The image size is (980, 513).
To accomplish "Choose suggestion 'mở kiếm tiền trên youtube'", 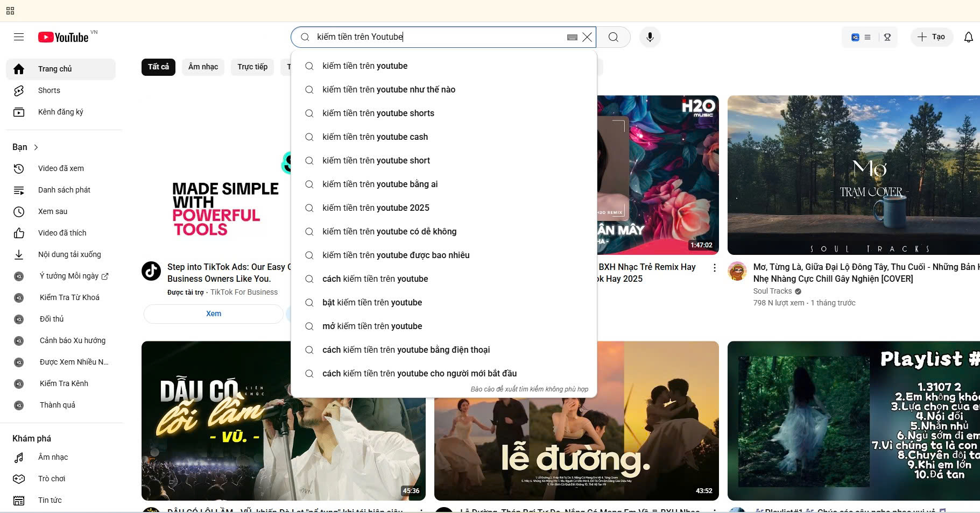I will [444, 326].
